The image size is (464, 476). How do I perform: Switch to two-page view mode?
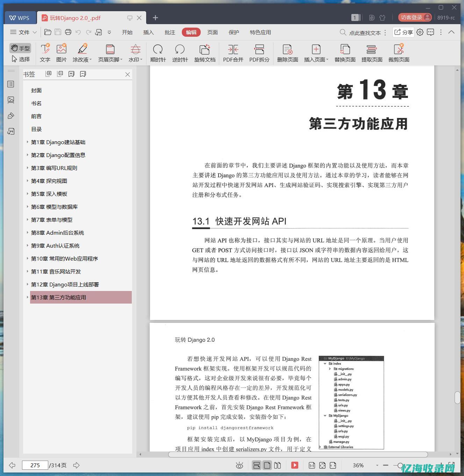278,465
